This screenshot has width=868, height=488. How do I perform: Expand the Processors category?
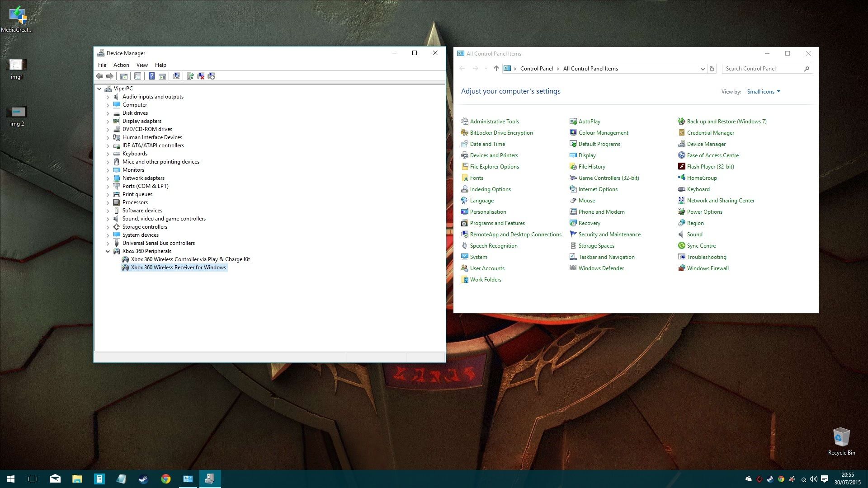point(108,202)
